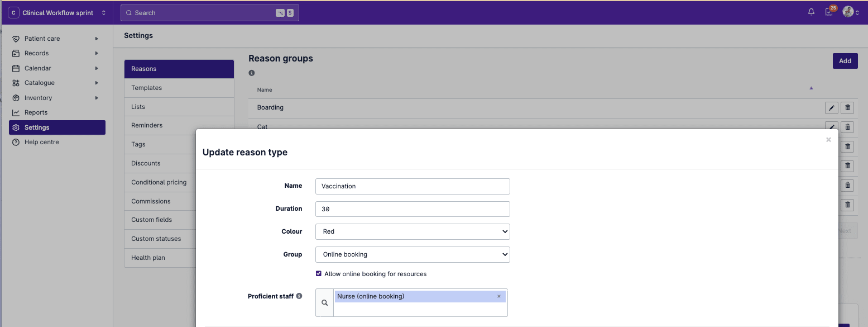Delete the Cat reason group

847,127
